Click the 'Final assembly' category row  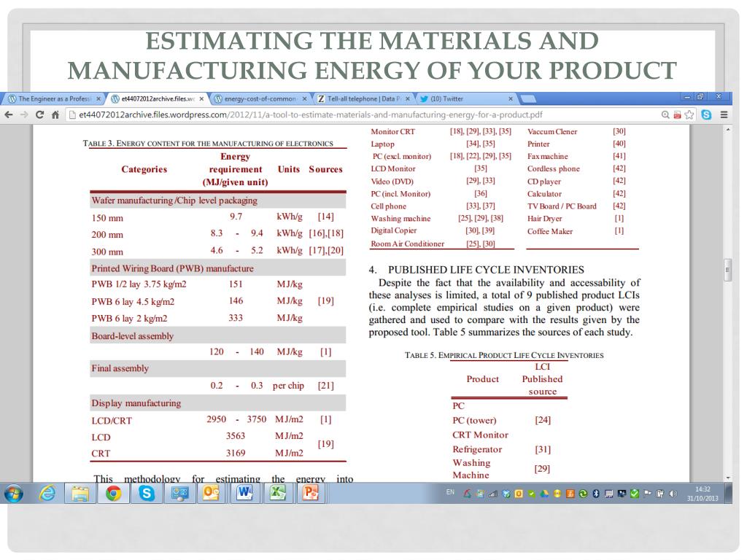click(x=217, y=368)
